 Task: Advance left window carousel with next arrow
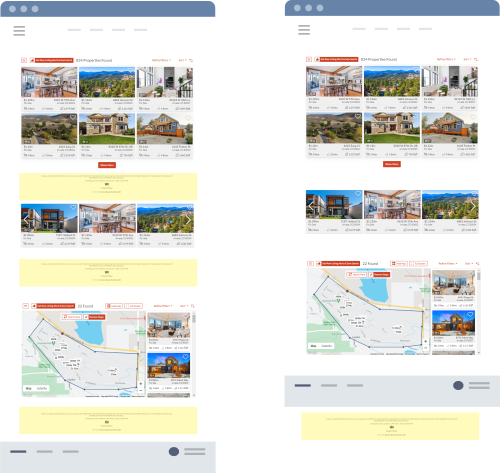pyautogui.click(x=188, y=220)
